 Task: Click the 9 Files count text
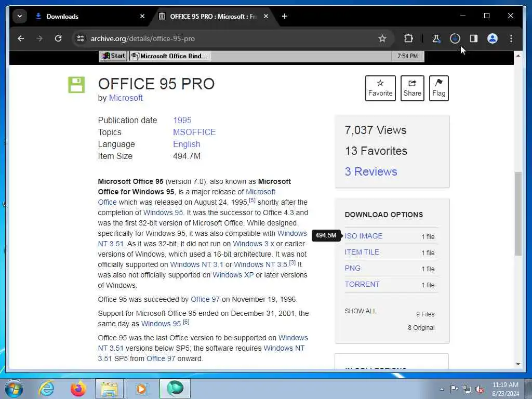click(x=425, y=314)
